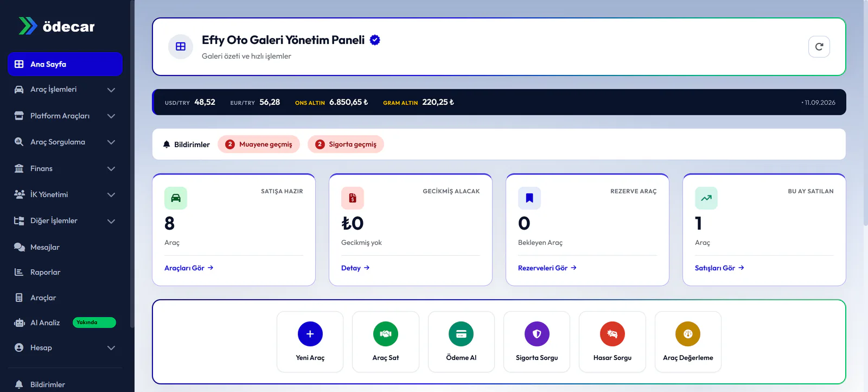Open the Araçları Gör link

[x=189, y=268]
